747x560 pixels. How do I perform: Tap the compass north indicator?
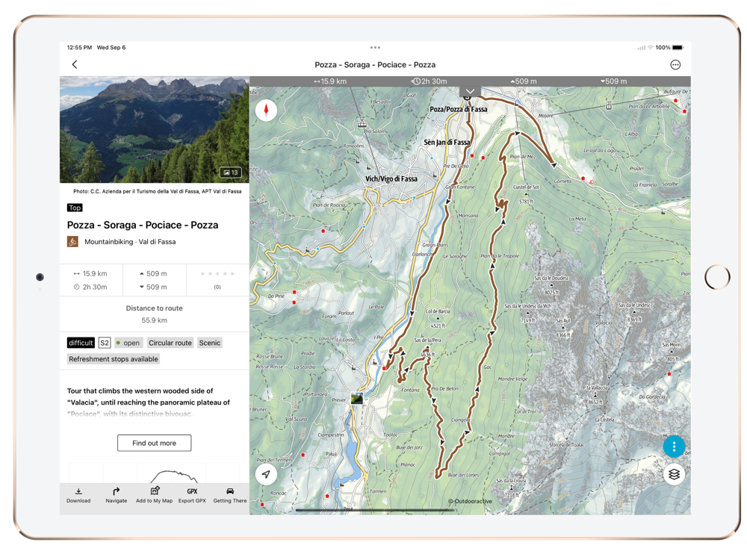click(x=267, y=111)
